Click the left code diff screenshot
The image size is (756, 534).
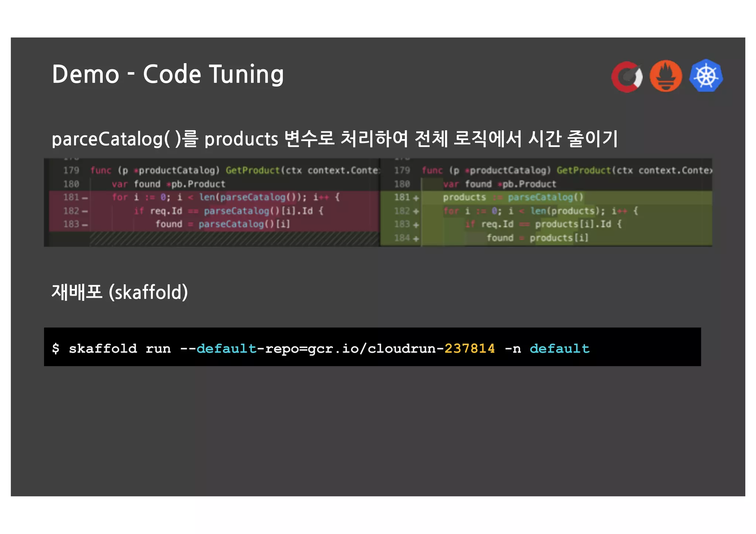[212, 202]
